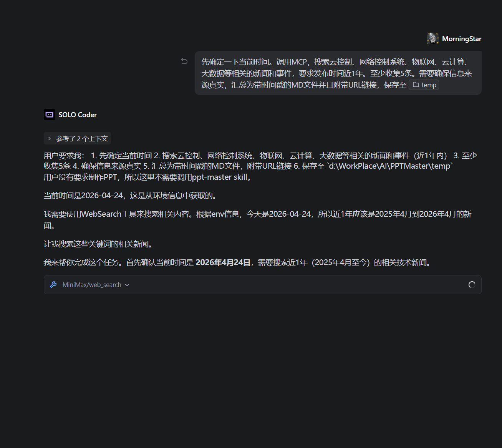
Task: Expand the MiniMax/web_search chevron dropdown
Action: point(127,285)
